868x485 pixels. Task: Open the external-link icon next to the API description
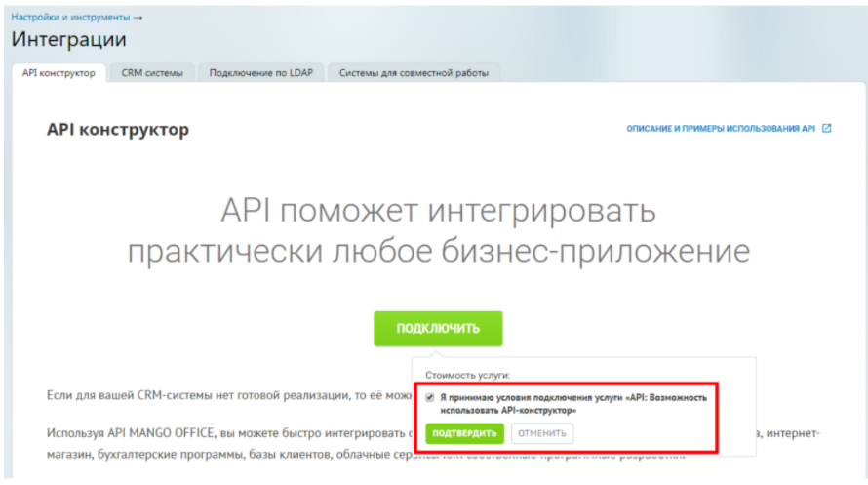pos(826,129)
